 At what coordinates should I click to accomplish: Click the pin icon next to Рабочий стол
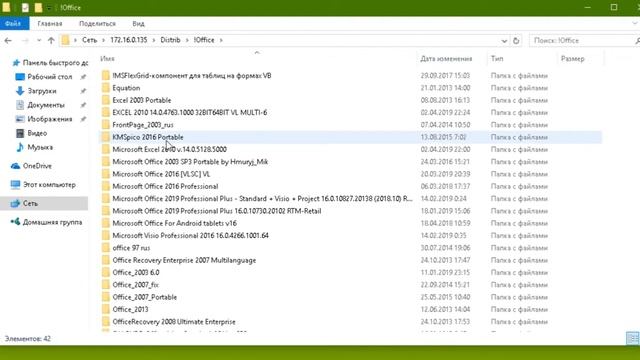83,77
